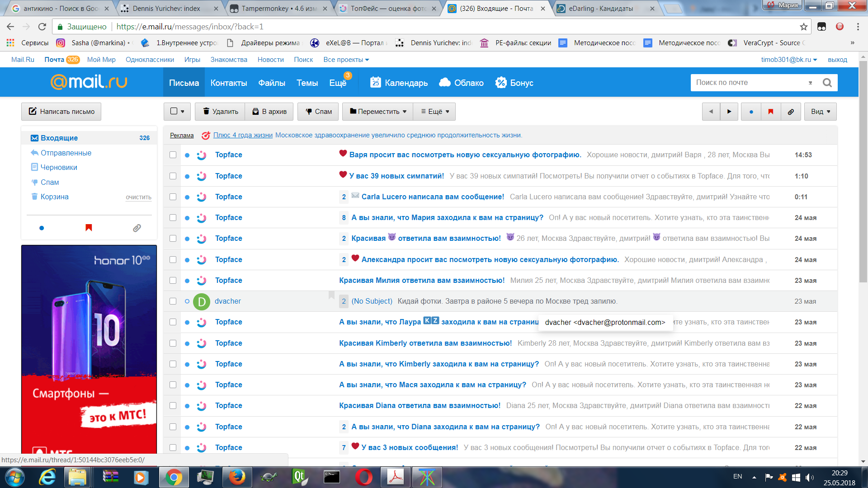Toggle read status dot on Carla Lucero email
The height and width of the screenshot is (488, 868).
(187, 197)
